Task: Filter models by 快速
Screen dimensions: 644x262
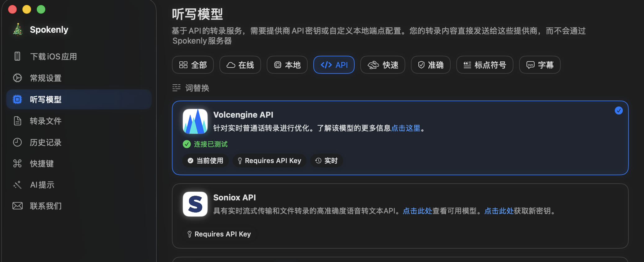Action: (x=383, y=65)
